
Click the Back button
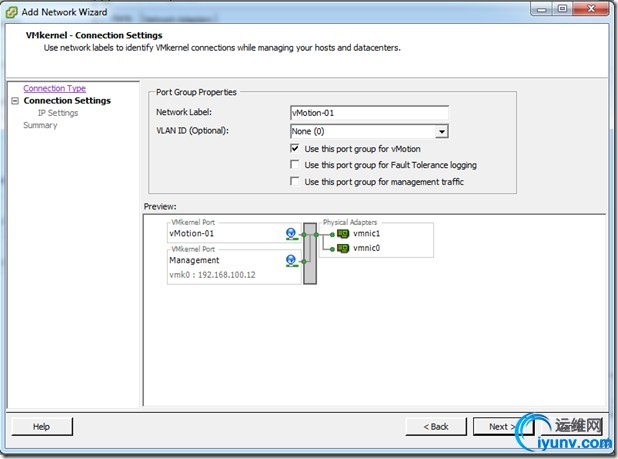pyautogui.click(x=436, y=427)
